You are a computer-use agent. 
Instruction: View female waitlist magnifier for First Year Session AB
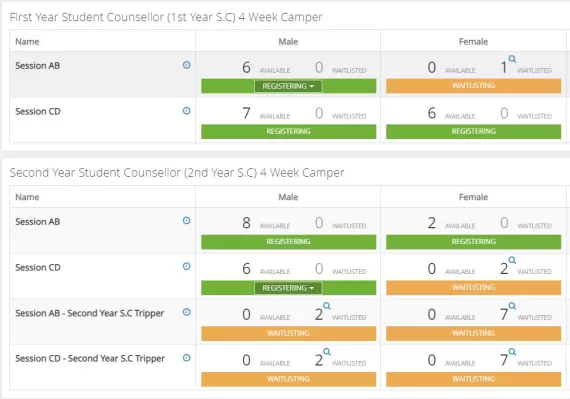512,59
